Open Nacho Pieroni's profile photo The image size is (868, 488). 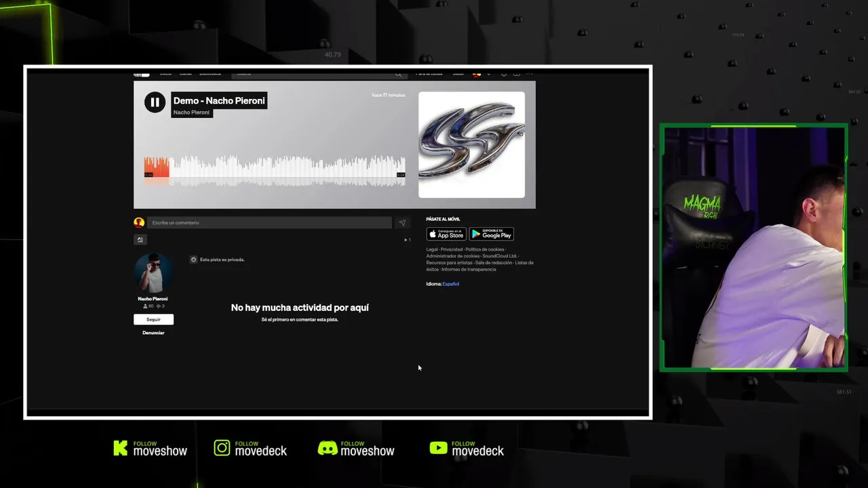[x=153, y=272]
